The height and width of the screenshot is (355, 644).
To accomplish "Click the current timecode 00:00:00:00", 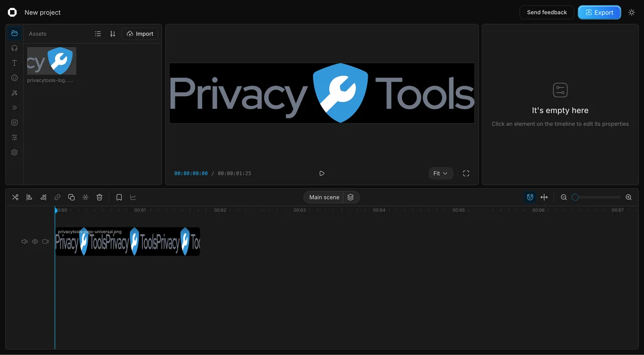I will [x=191, y=173].
